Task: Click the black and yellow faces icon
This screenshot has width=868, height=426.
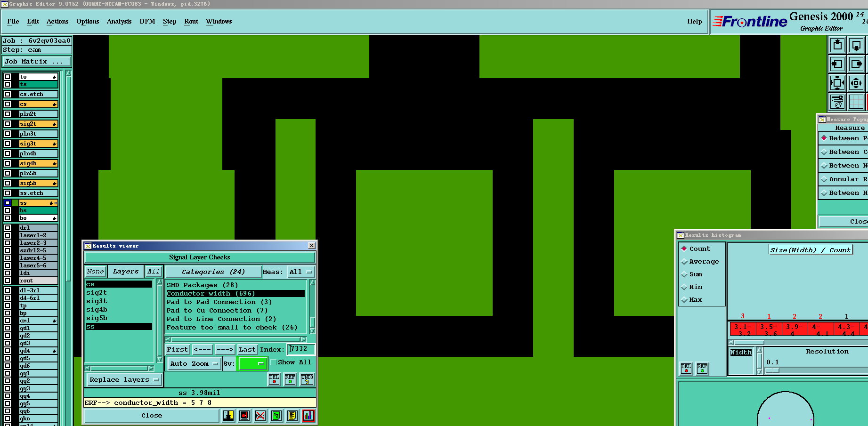Action: coord(228,416)
